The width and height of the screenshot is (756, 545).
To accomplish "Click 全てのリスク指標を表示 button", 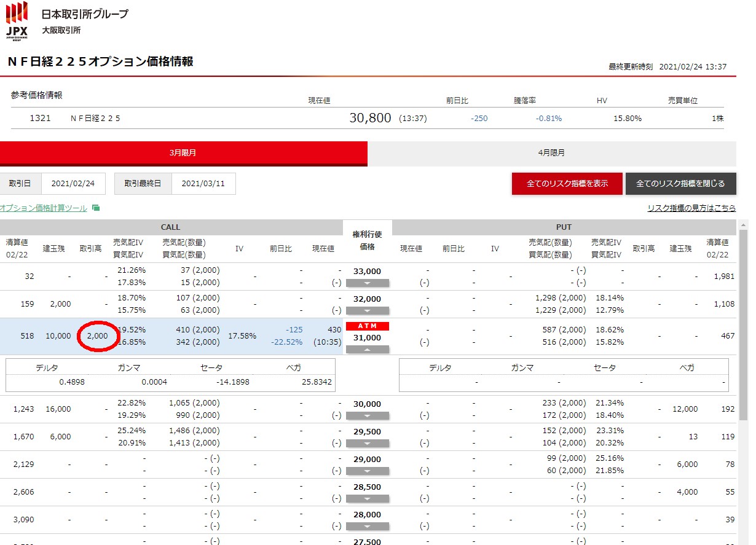I will 567,184.
